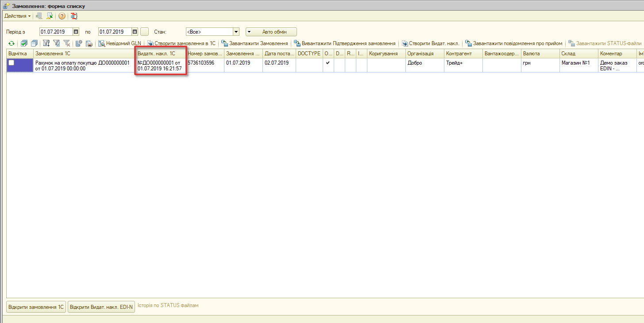Click Вивантажити Підтвердження замовлення
This screenshot has width=644, height=323.
344,43
